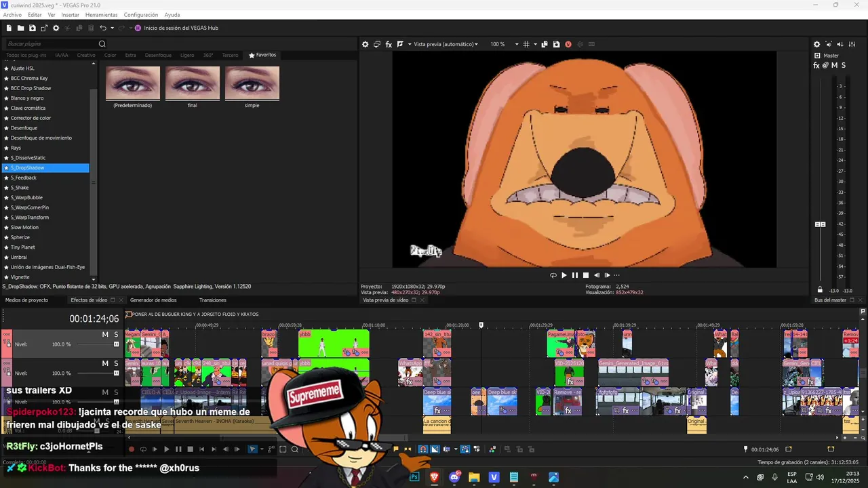Stop playback in the preview window
The image size is (868, 488).
pos(586,275)
